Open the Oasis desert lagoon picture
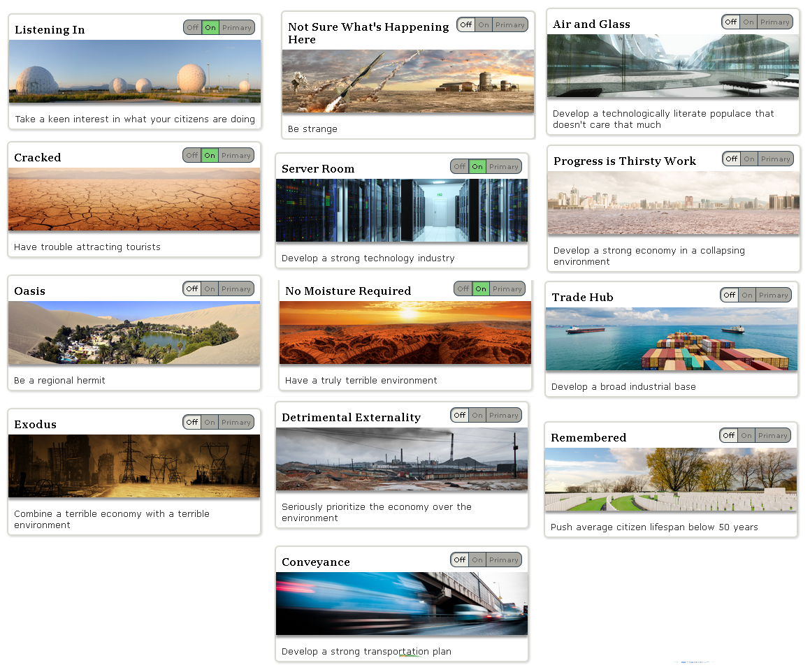 pos(134,333)
